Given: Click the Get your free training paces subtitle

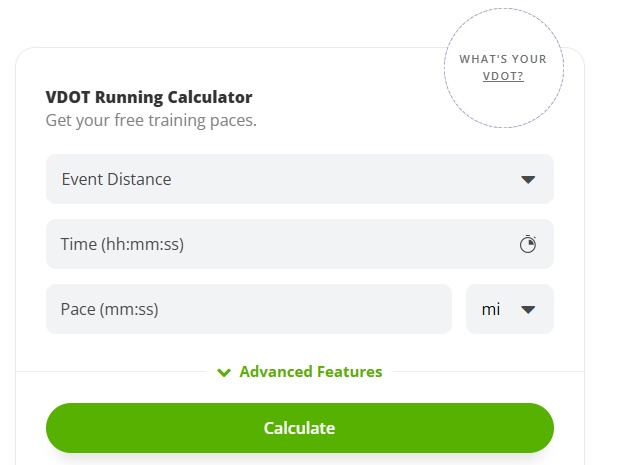Looking at the screenshot, I should pyautogui.click(x=151, y=120).
